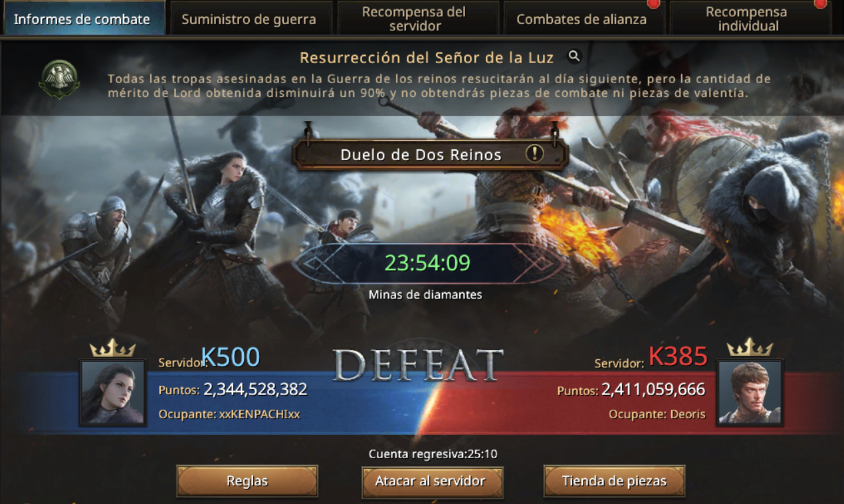
Task: Click the crown above K385 portrait
Action: pos(750,347)
